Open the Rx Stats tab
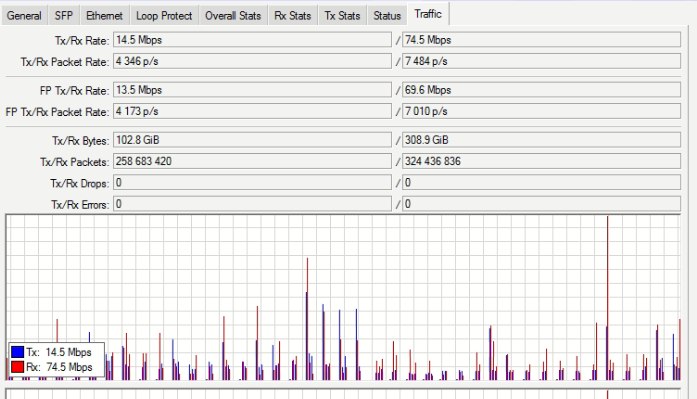Image resolution: width=697 pixels, height=399 pixels. (x=292, y=16)
